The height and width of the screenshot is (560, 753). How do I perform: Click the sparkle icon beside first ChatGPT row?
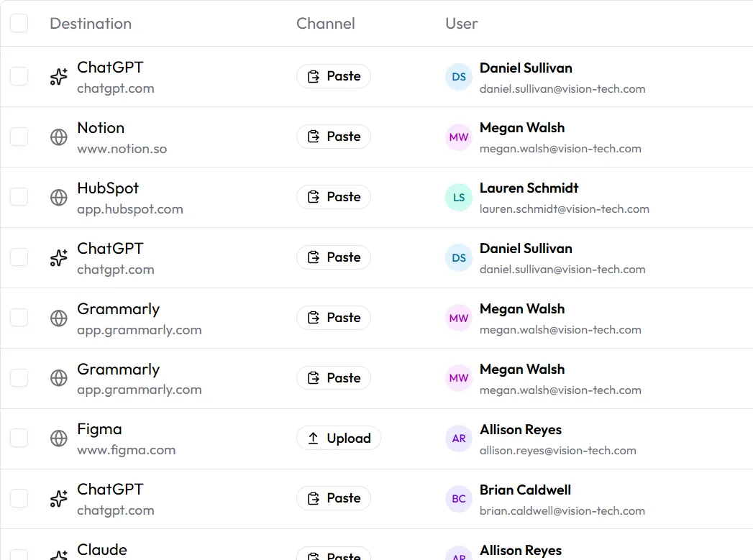tap(58, 77)
